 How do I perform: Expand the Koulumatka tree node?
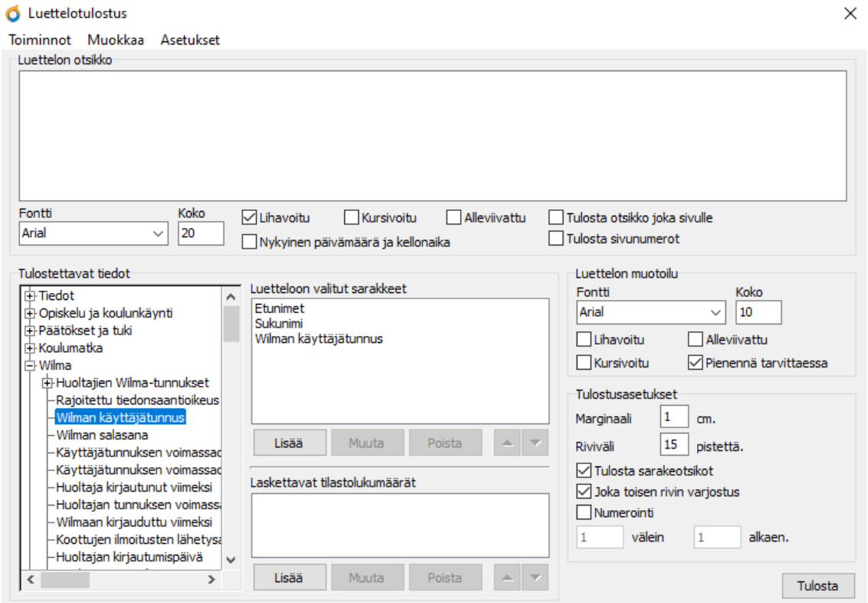pyautogui.click(x=30, y=348)
